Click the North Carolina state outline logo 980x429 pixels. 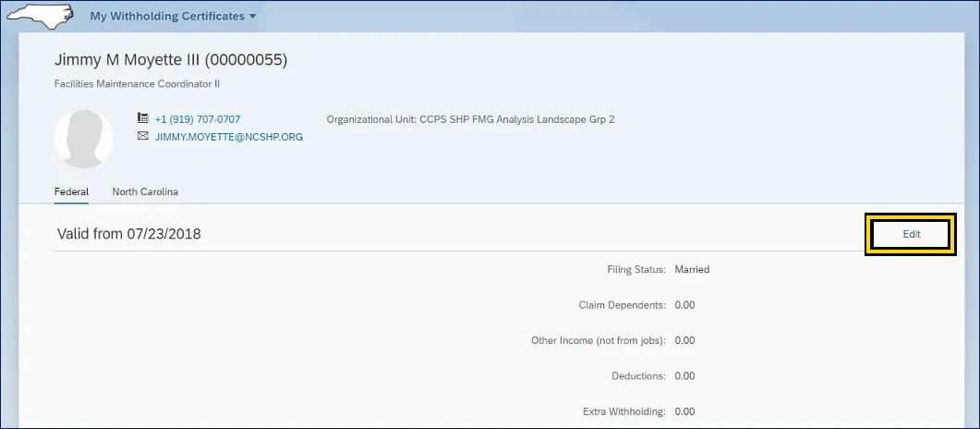coord(43,16)
